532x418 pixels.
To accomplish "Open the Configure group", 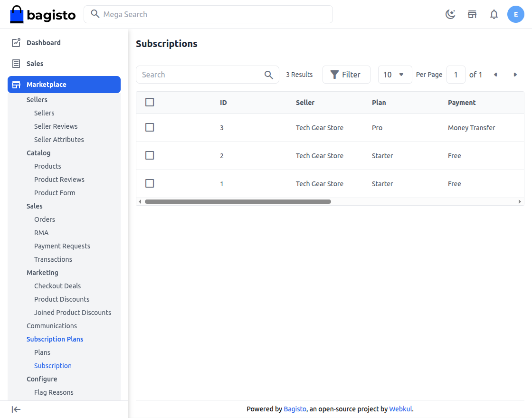I will pos(42,379).
